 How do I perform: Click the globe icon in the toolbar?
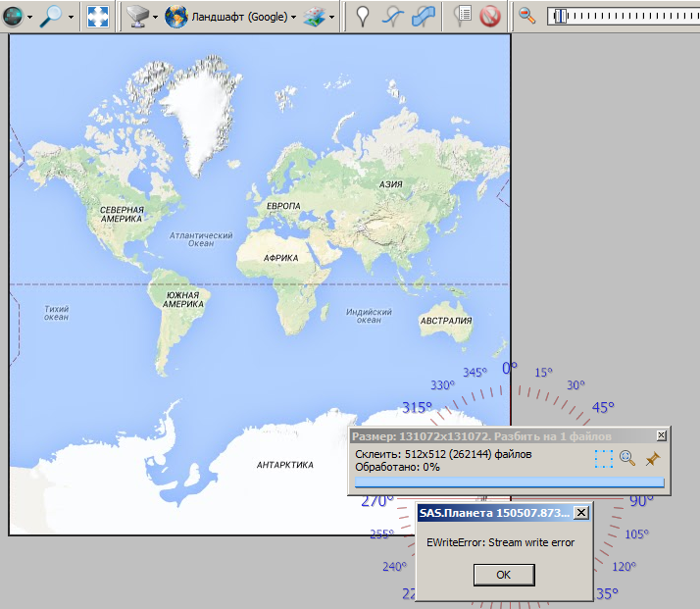click(x=14, y=16)
